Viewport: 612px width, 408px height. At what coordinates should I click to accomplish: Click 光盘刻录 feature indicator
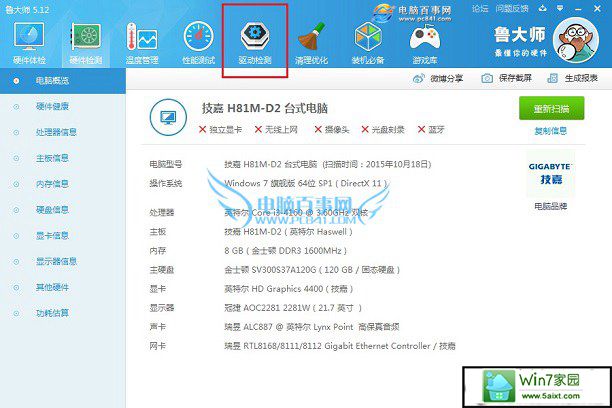383,130
